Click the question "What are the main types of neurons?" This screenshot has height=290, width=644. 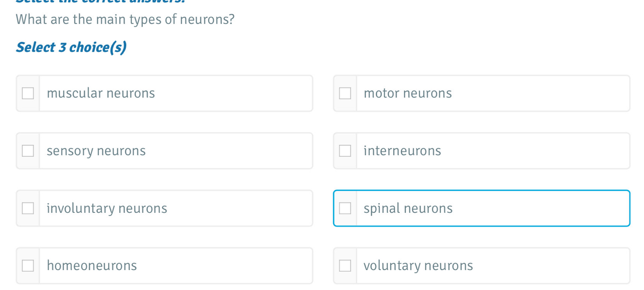click(x=125, y=20)
